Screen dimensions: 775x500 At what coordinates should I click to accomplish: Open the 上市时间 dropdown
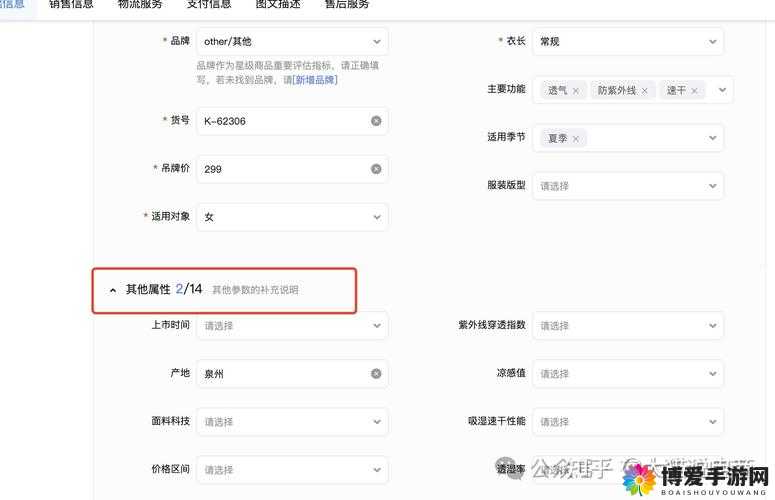(x=292, y=326)
